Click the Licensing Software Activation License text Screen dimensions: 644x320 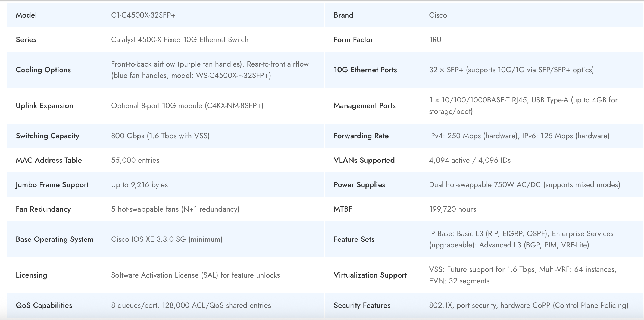(x=195, y=275)
